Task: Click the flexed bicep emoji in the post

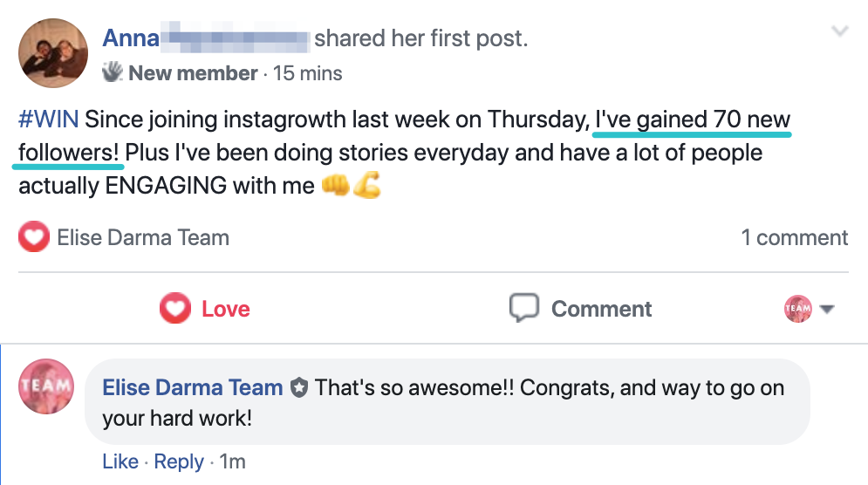Action: coord(367,186)
